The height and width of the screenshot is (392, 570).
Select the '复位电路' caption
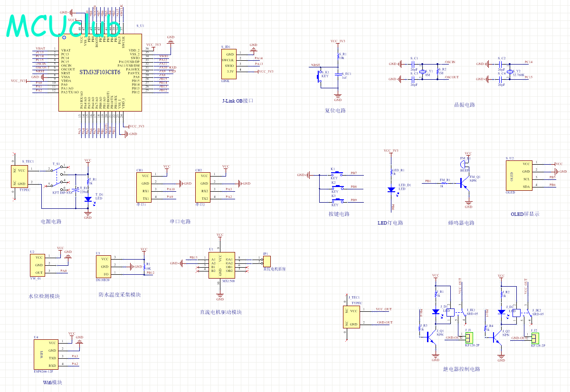pyautogui.click(x=335, y=111)
